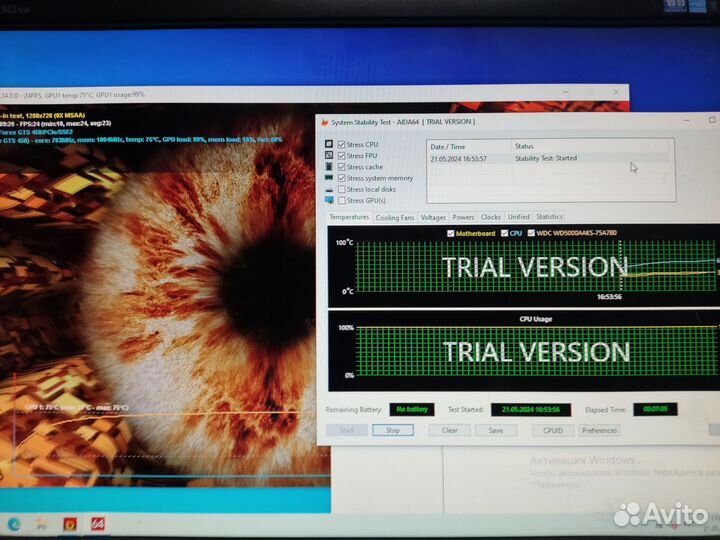Click the monitor icon beside Stress GPU(s)
This screenshot has height=540, width=720.
tap(329, 200)
